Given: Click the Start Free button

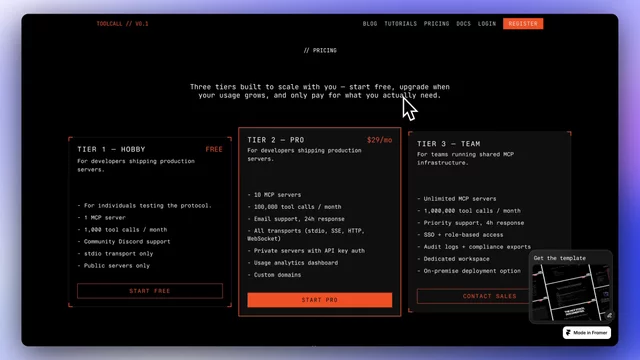Looking at the screenshot, I should pyautogui.click(x=150, y=291).
